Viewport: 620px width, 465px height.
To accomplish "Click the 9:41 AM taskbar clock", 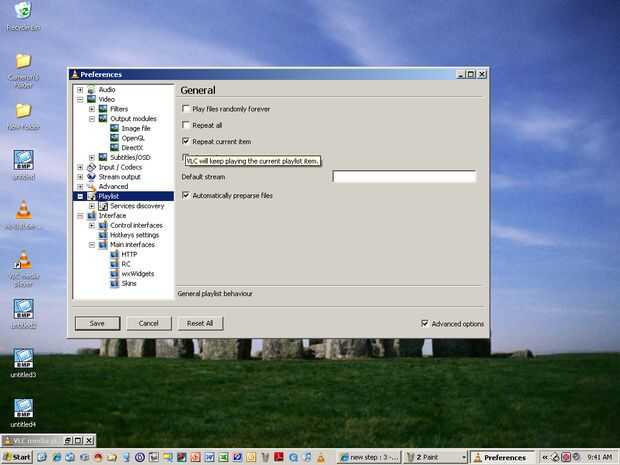I will point(599,457).
